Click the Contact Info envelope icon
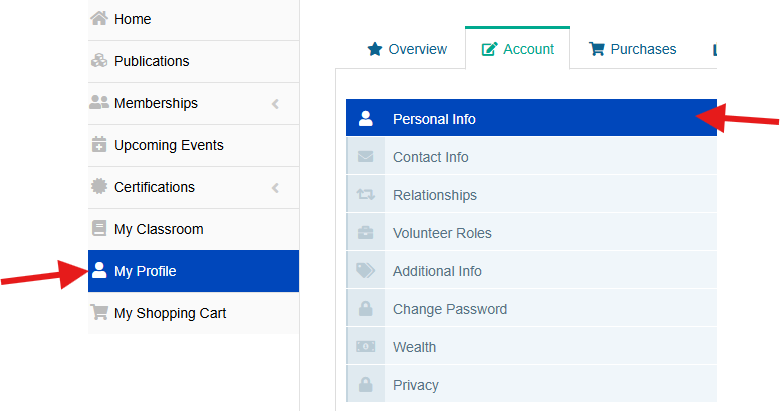This screenshot has width=780, height=411. pos(366,156)
